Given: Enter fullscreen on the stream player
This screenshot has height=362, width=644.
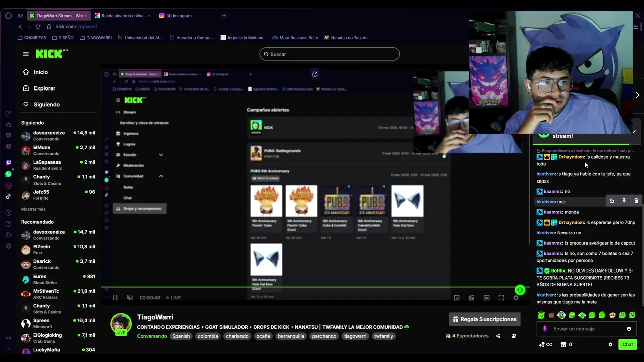Looking at the screenshot, I should point(501,298).
